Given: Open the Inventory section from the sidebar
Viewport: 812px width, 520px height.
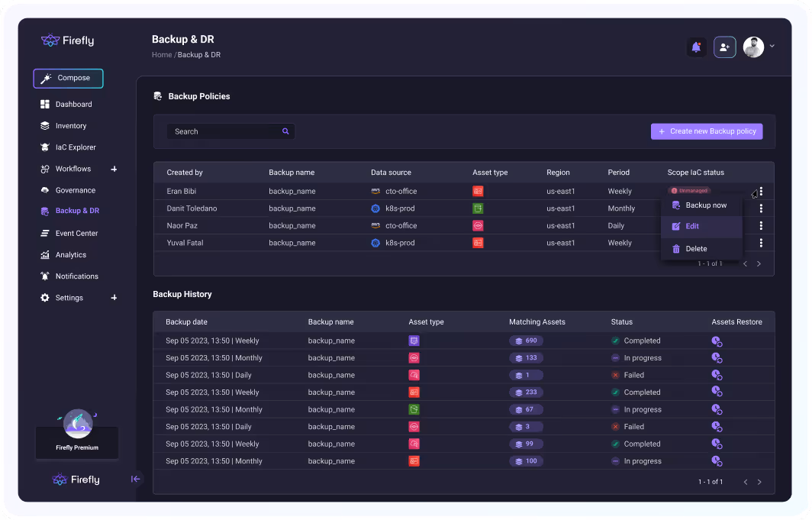Looking at the screenshot, I should click(43, 125).
